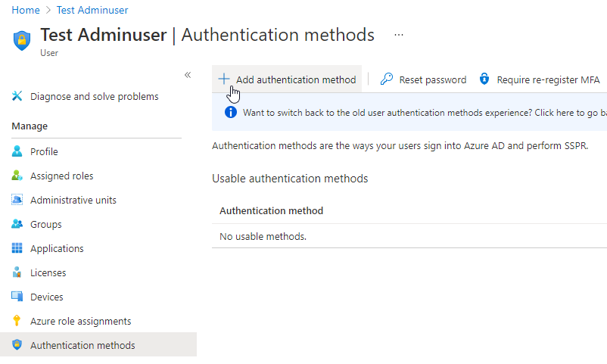
Task: Click the 'Usable authentication methods' heading
Action: [x=290, y=179]
